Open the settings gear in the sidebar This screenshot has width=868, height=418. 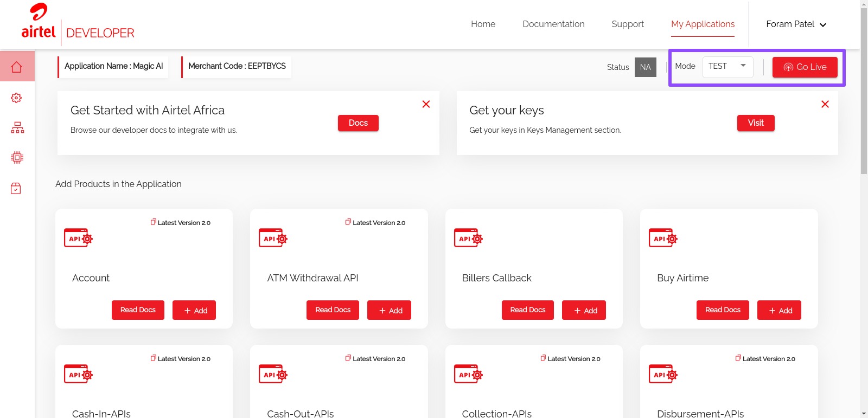pos(16,98)
